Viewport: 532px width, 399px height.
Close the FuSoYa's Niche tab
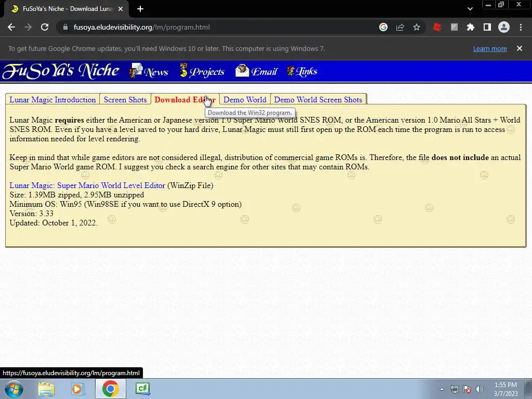click(121, 9)
